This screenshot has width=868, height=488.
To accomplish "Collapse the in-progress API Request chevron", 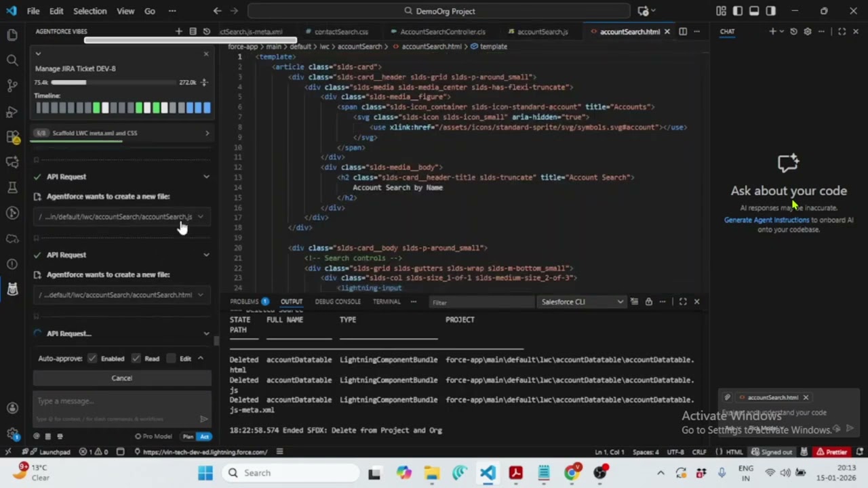I will [206, 333].
